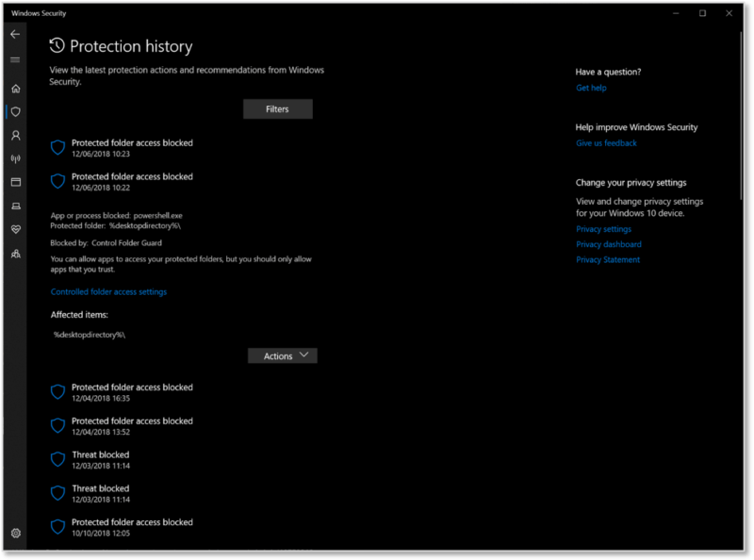Open Account protection person icon
Viewport: 754px width, 560px height.
pos(16,136)
